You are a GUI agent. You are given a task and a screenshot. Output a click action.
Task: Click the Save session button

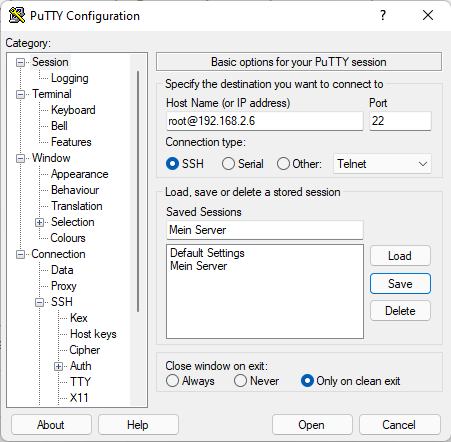[x=400, y=284]
